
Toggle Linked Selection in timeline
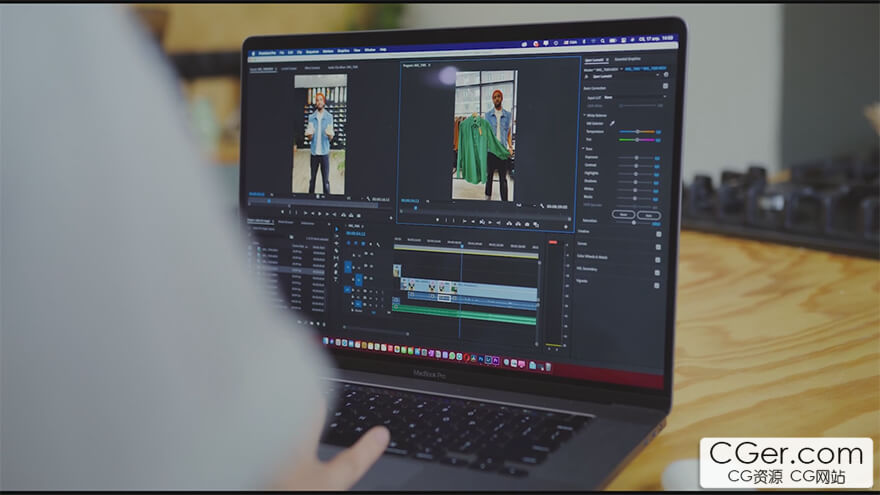363,243
